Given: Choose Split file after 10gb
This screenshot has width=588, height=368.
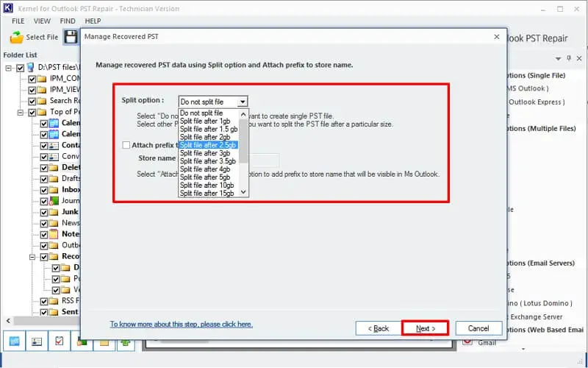Looking at the screenshot, I should pos(209,185).
